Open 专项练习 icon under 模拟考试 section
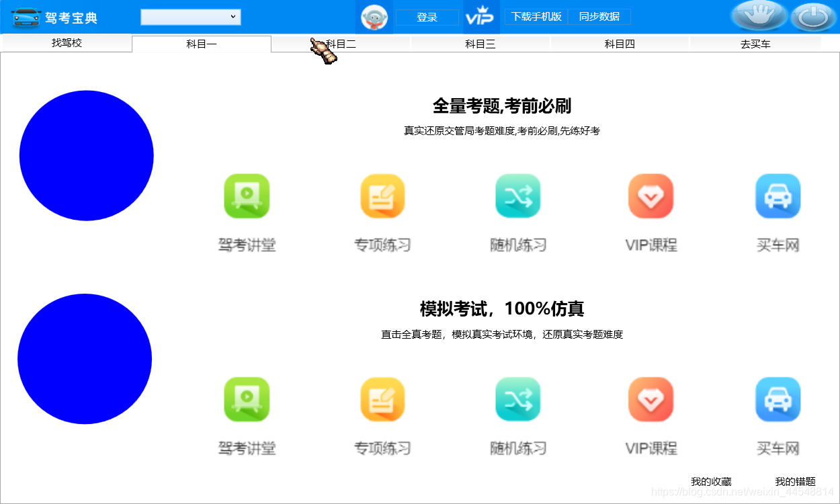This screenshot has height=504, width=840. 382,399
